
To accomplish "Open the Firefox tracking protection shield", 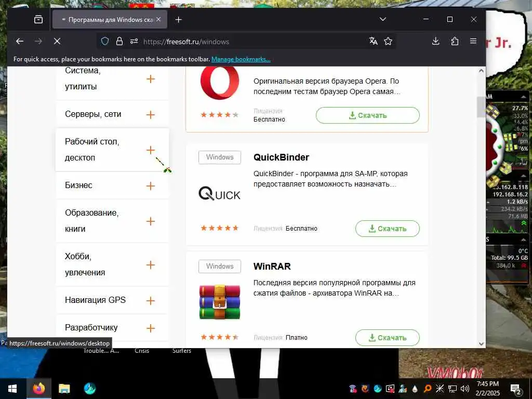I will tap(105, 42).
